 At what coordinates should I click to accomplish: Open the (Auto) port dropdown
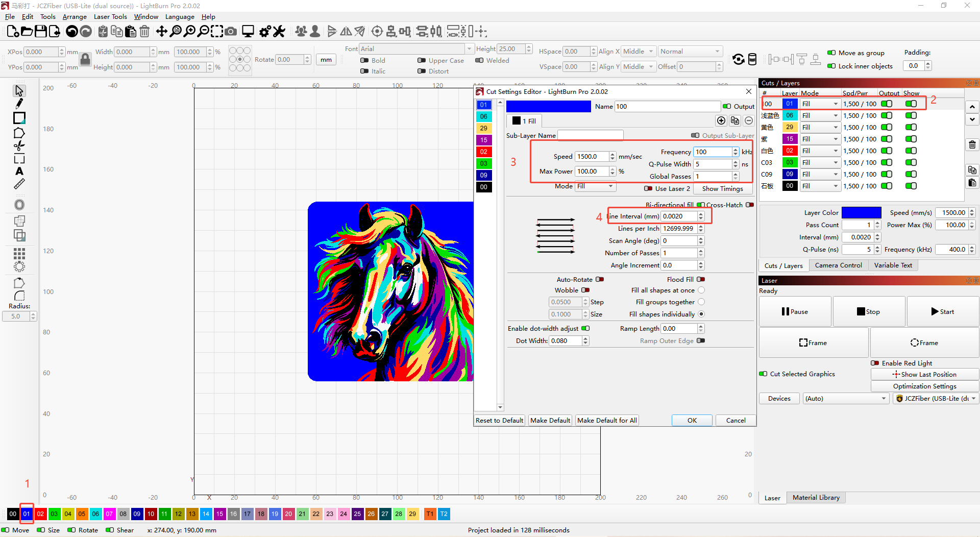tap(846, 398)
